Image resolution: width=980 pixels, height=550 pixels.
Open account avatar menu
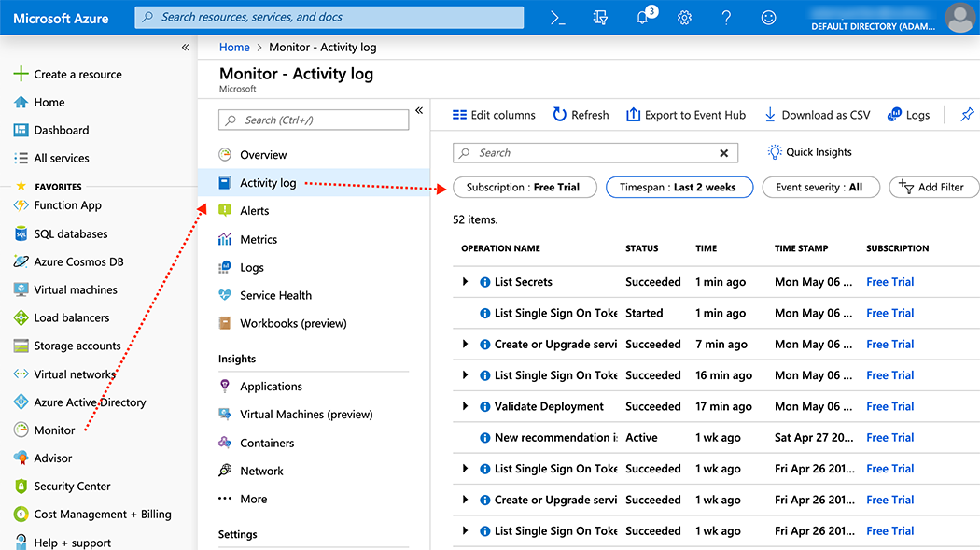click(960, 18)
